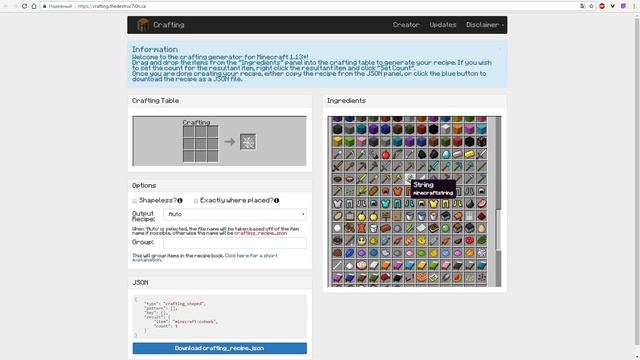Show info tooltip for Shapeless option

(x=180, y=200)
